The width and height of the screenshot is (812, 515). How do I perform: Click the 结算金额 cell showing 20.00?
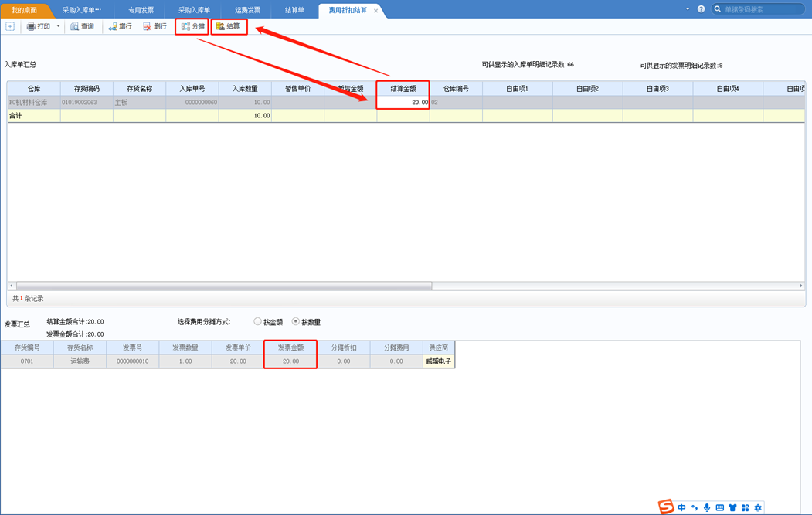tap(403, 102)
